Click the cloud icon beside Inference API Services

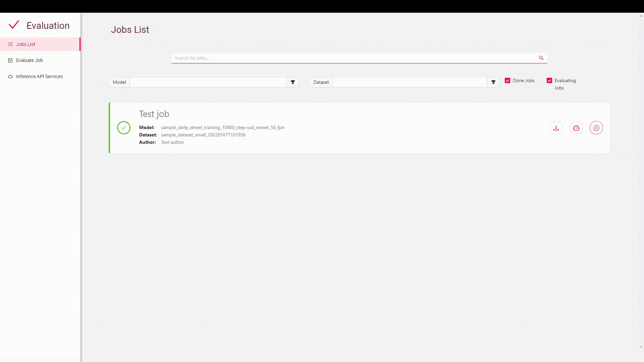[10, 76]
